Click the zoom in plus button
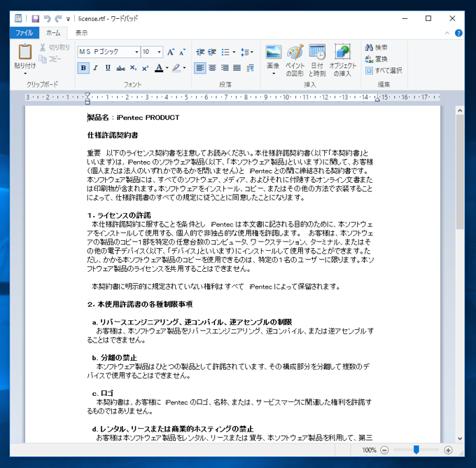Image resolution: width=476 pixels, height=468 pixels. [x=448, y=450]
